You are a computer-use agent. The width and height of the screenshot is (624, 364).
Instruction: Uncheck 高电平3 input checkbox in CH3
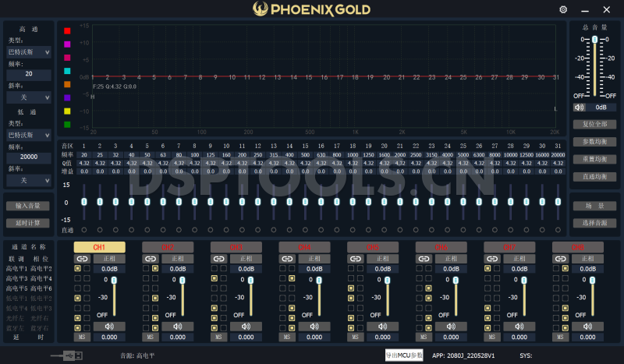pos(214,278)
